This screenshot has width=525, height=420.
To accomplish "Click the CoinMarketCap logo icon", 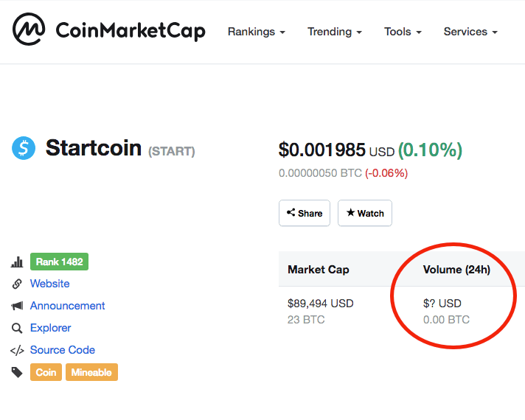I will tap(29, 29).
